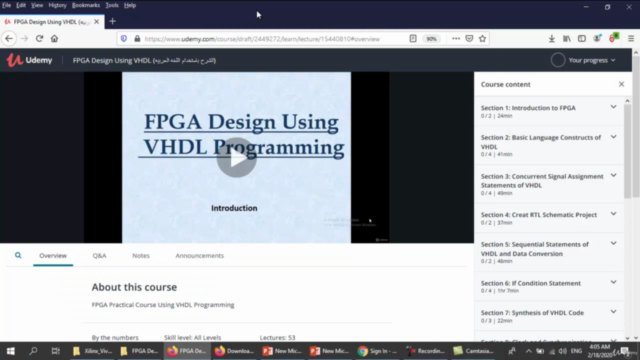Click the course title in Udemy header
The width and height of the screenshot is (640, 360).
point(144,60)
